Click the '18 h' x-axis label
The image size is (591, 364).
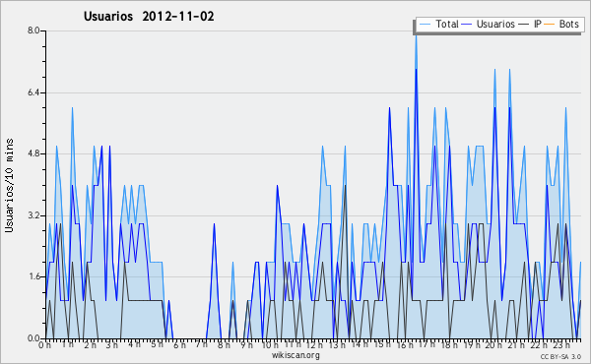click(x=449, y=344)
